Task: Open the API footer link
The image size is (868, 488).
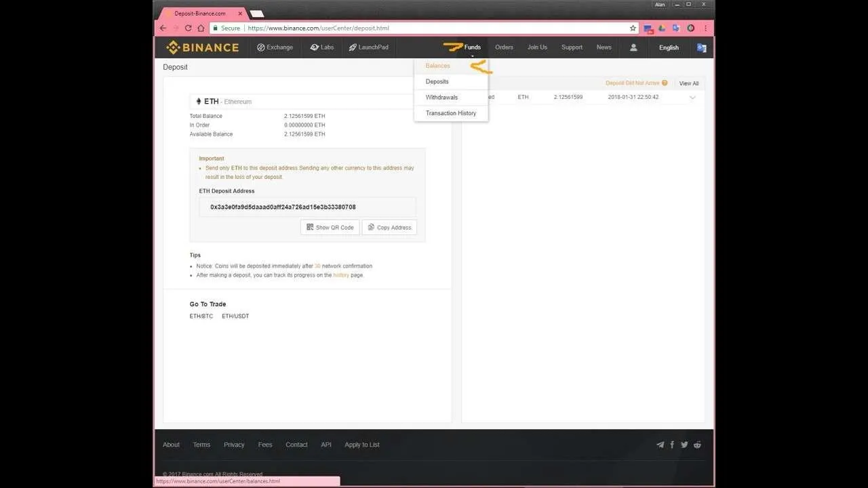Action: [x=326, y=445]
